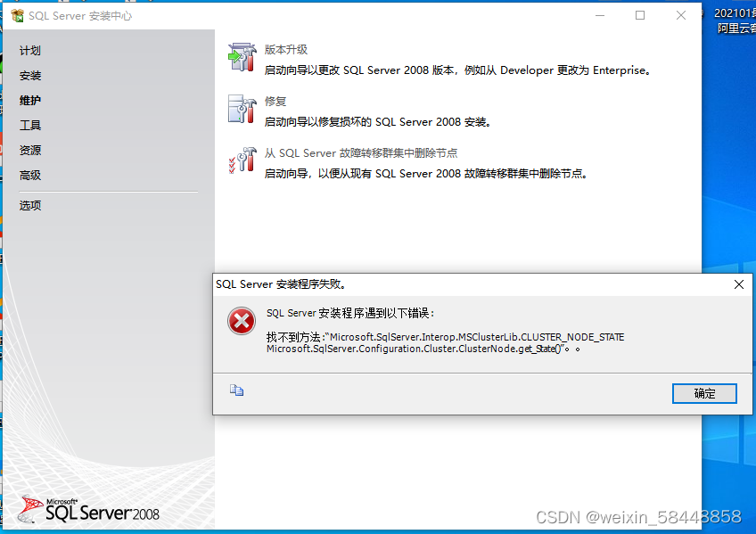
Task: Click the 版本升级 description text
Action: [x=458, y=70]
